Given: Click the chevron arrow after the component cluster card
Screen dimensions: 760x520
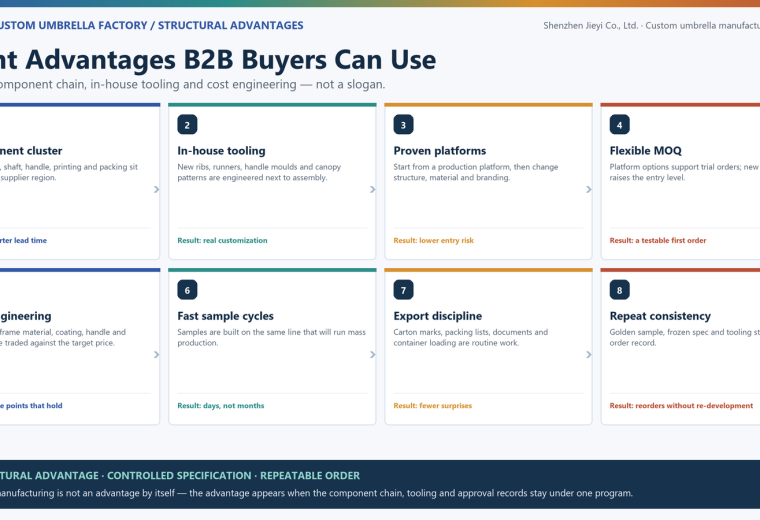Looking at the screenshot, I should coord(156,189).
